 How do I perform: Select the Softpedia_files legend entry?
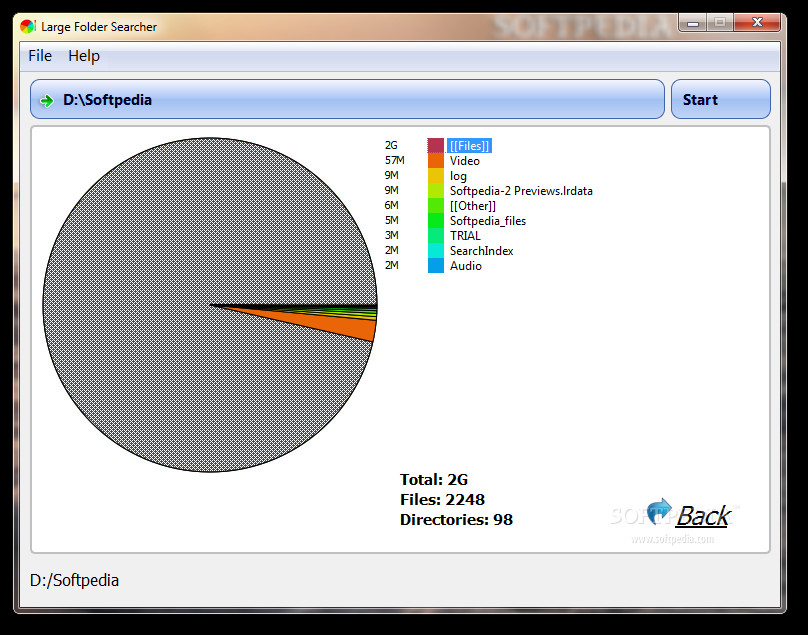point(487,221)
